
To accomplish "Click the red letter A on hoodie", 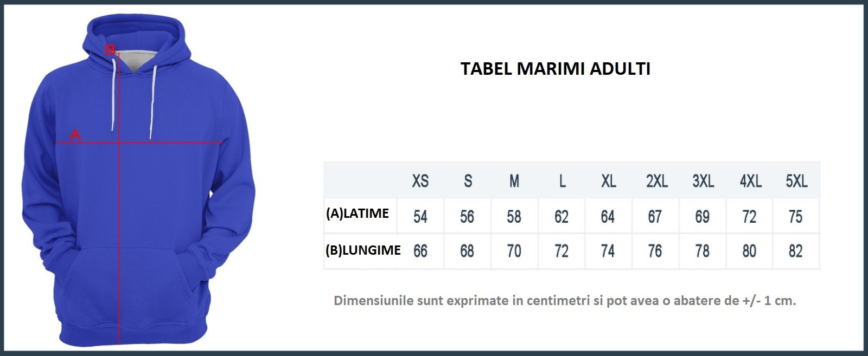I will pos(75,134).
